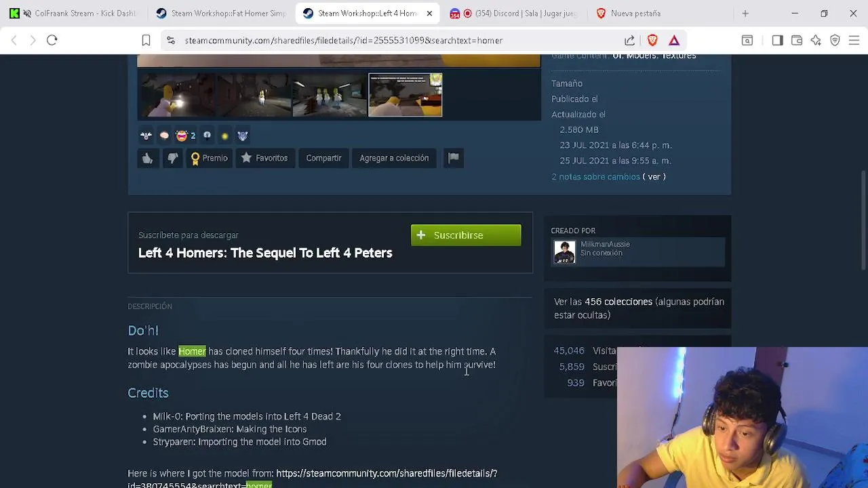868x488 pixels.
Task: Click the 'Do'h!' heading text
Action: pos(143,331)
